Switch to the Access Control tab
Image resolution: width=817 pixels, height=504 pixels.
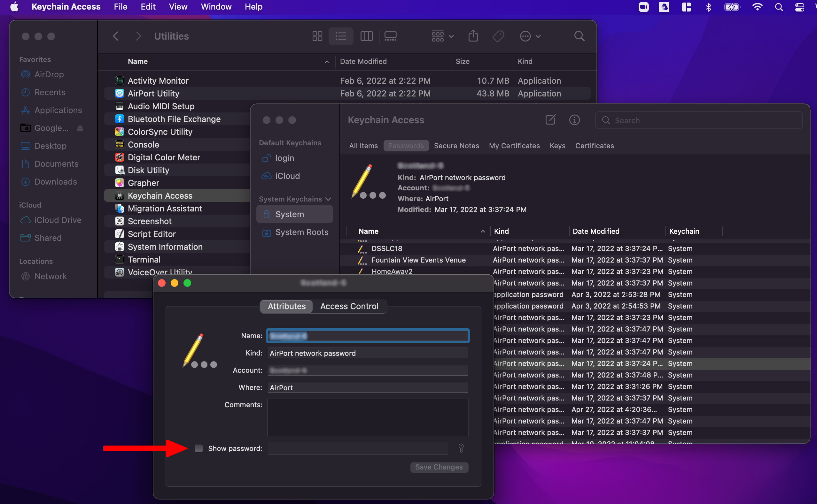coord(349,306)
